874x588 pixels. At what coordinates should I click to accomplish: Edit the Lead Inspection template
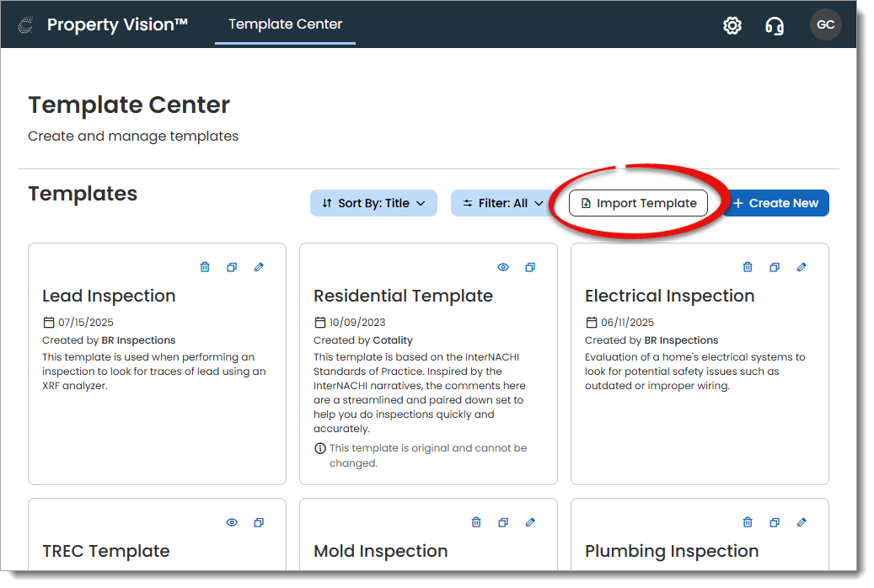259,267
